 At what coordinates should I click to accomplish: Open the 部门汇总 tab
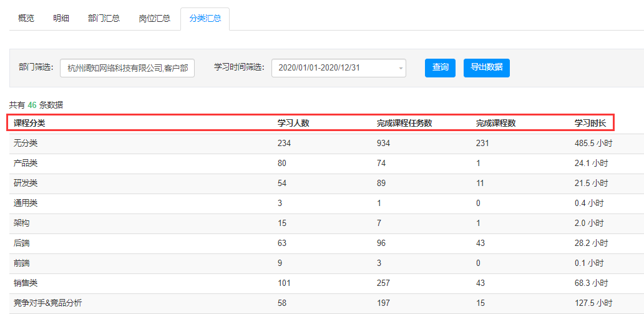[x=104, y=19]
